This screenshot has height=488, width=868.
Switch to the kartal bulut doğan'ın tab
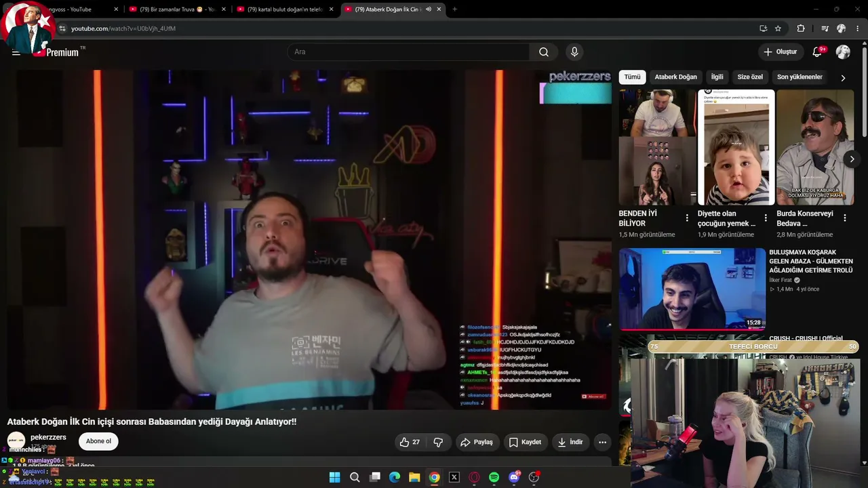coord(285,9)
